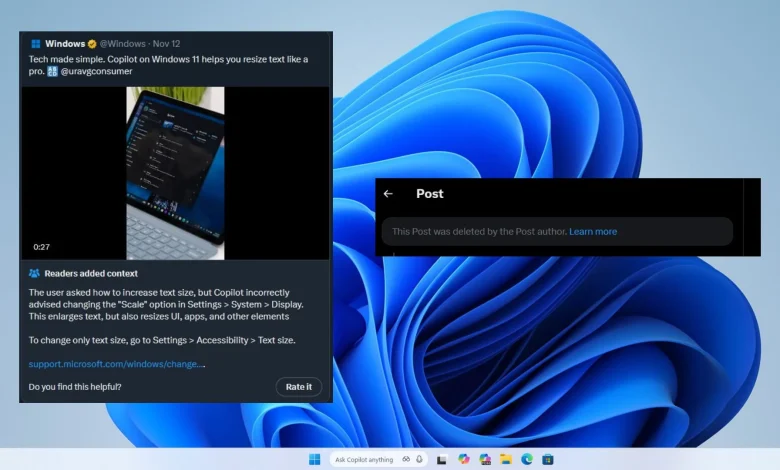Launch the Copilot app from taskbar
The image size is (780, 470).
pyautogui.click(x=464, y=459)
